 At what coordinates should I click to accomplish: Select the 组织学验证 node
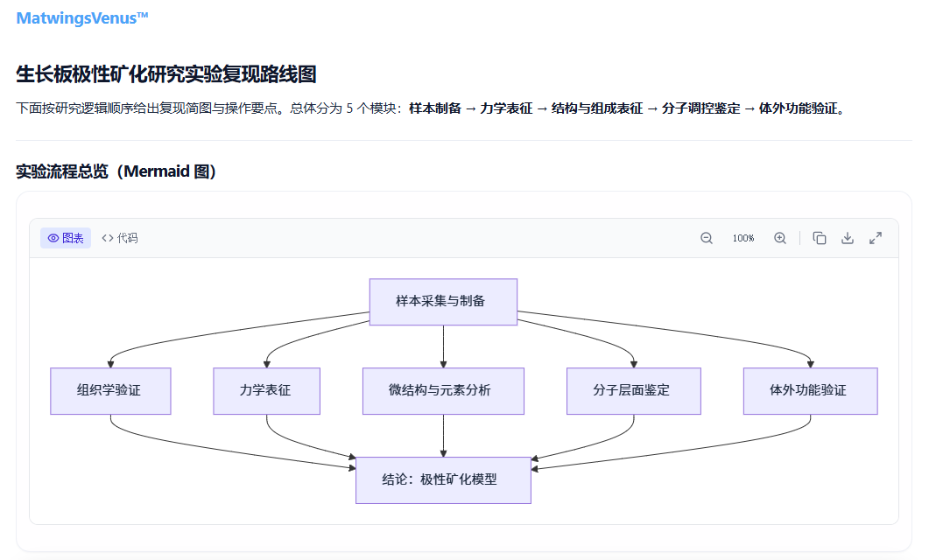[x=111, y=391]
